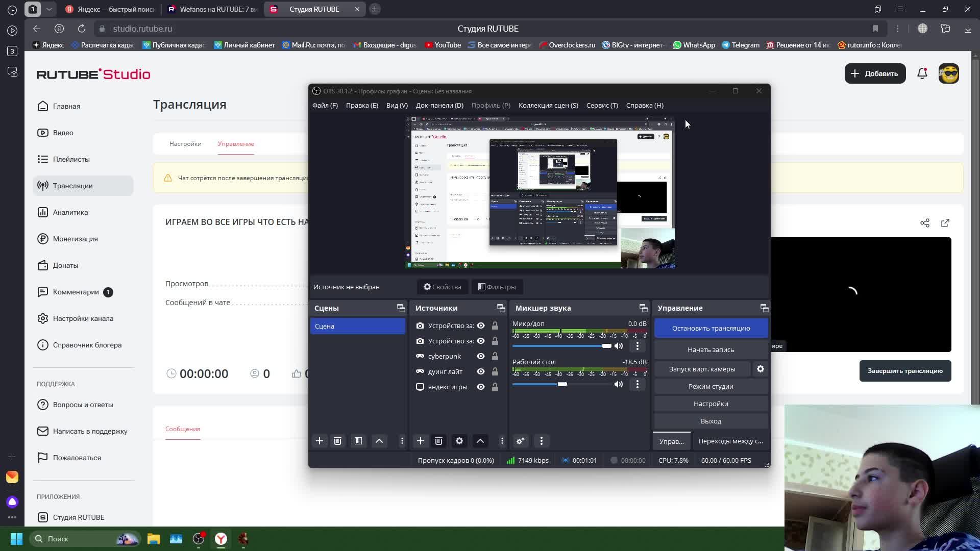Open File Explorer from taskbar
This screenshot has width=980, height=551.
pos(154,539)
